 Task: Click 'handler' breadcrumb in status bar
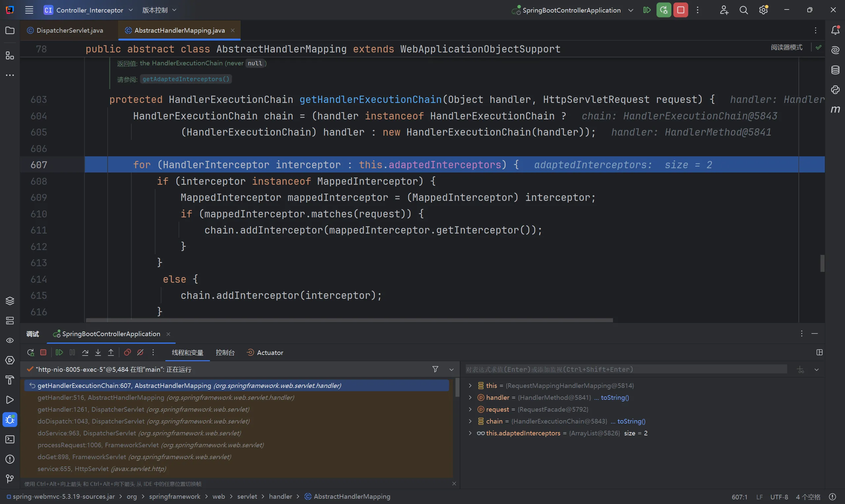tap(280, 496)
